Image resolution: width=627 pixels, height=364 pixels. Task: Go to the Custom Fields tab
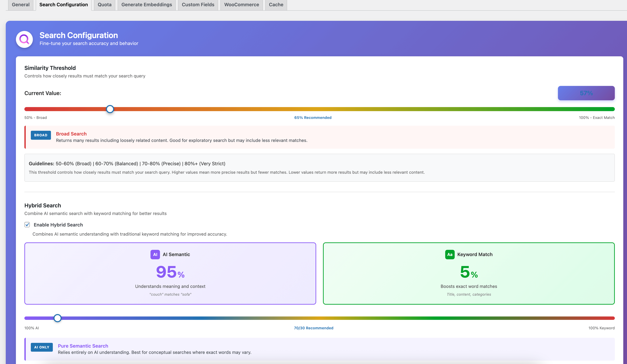(x=198, y=5)
